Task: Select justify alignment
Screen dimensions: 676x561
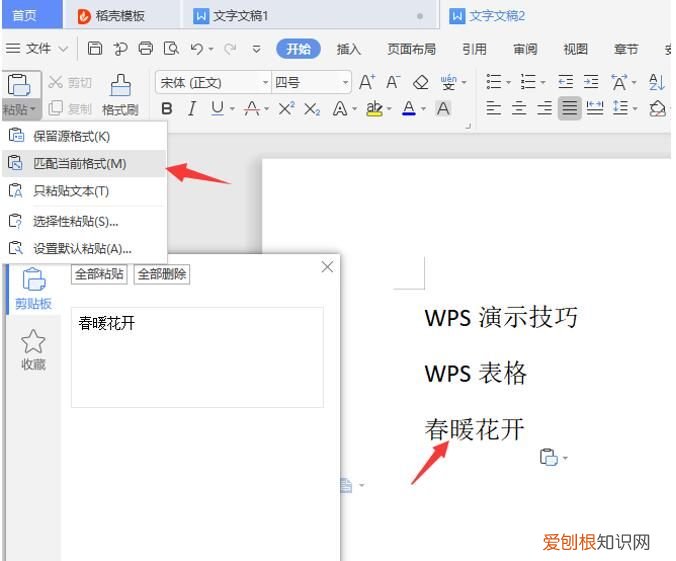Action: [x=570, y=108]
